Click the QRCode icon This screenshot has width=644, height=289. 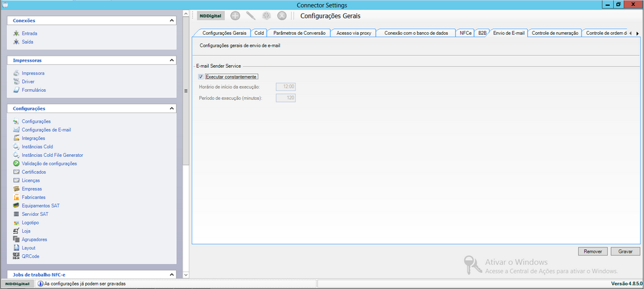click(16, 256)
